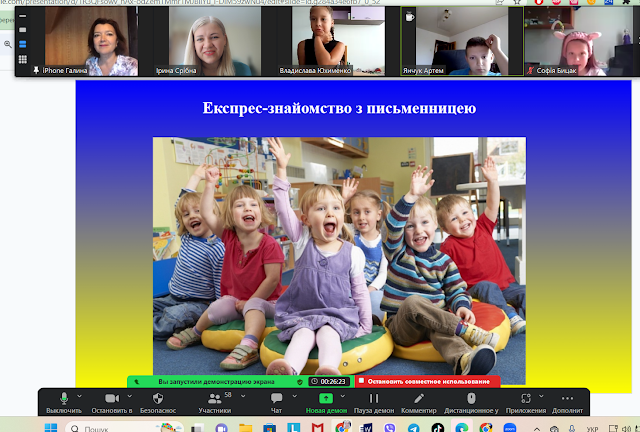This screenshot has width=640, height=432.
Task: Click muted mic icon beside Софія Бицак
Action: click(530, 70)
